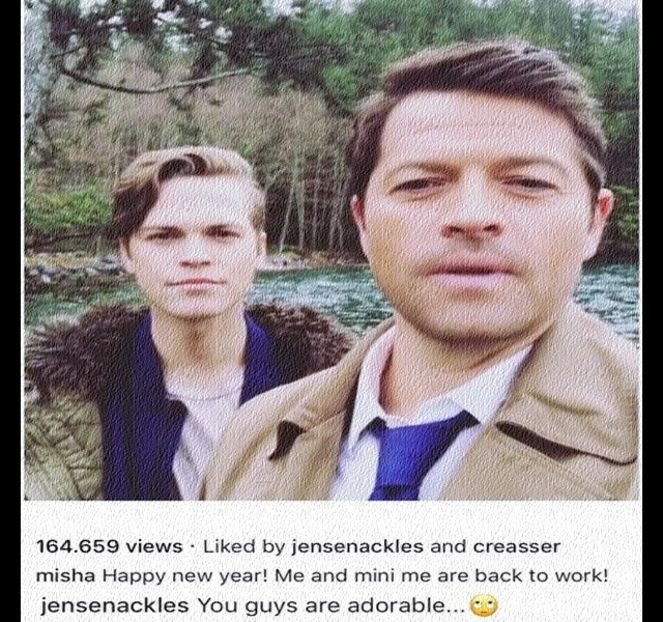
Task: Open misha's profile from the caption
Action: pos(66,576)
